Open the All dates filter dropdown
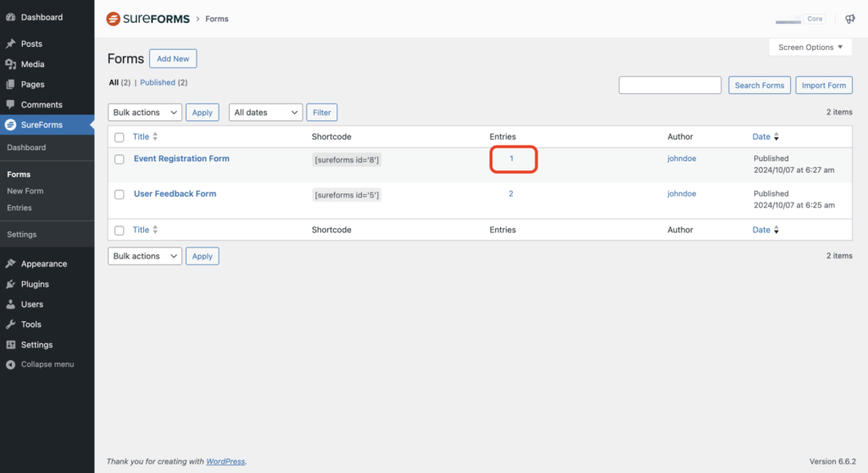 click(x=265, y=112)
